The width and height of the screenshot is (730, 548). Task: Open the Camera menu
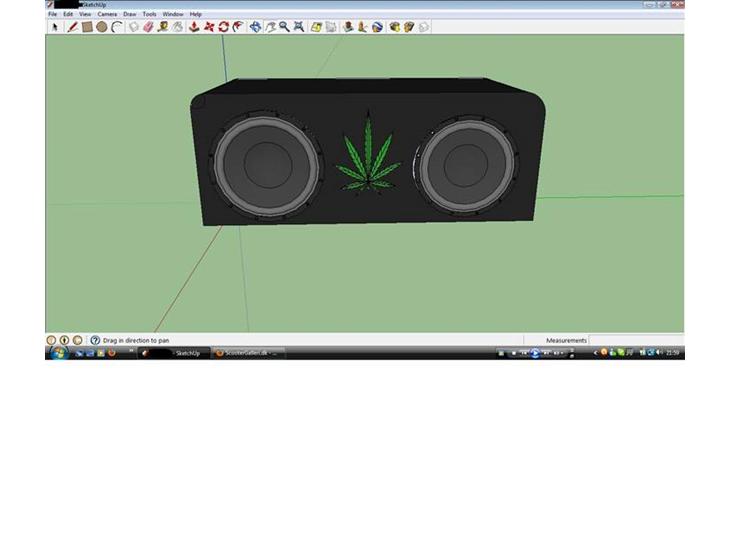coord(107,14)
